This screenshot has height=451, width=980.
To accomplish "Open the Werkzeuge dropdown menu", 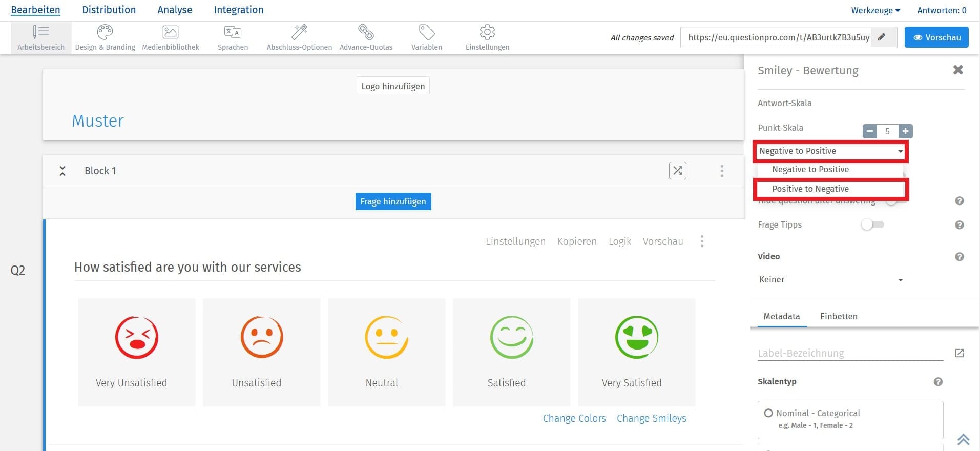I will (875, 10).
